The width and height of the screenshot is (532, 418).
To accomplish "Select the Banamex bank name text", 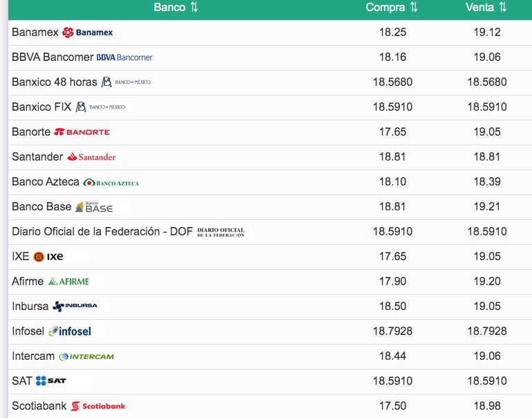I will tap(35, 33).
